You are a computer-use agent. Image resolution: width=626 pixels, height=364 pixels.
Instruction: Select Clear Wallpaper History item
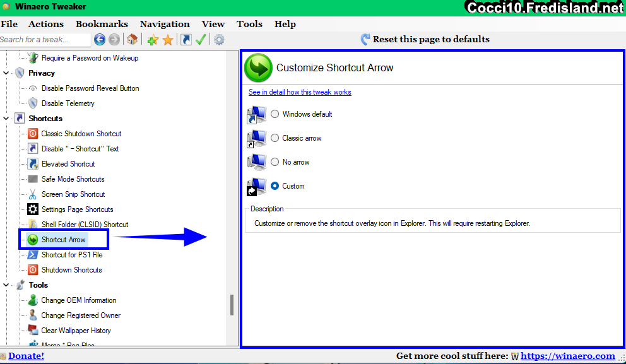pyautogui.click(x=76, y=331)
